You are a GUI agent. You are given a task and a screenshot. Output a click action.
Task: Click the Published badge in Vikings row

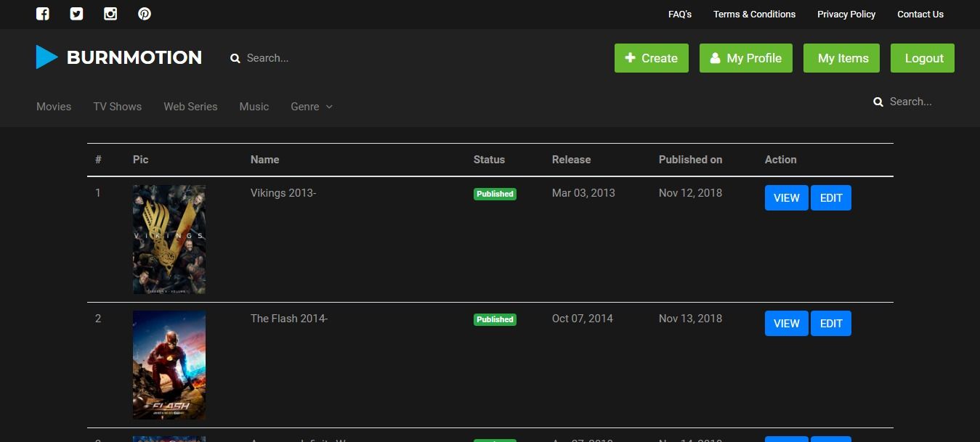pyautogui.click(x=495, y=194)
